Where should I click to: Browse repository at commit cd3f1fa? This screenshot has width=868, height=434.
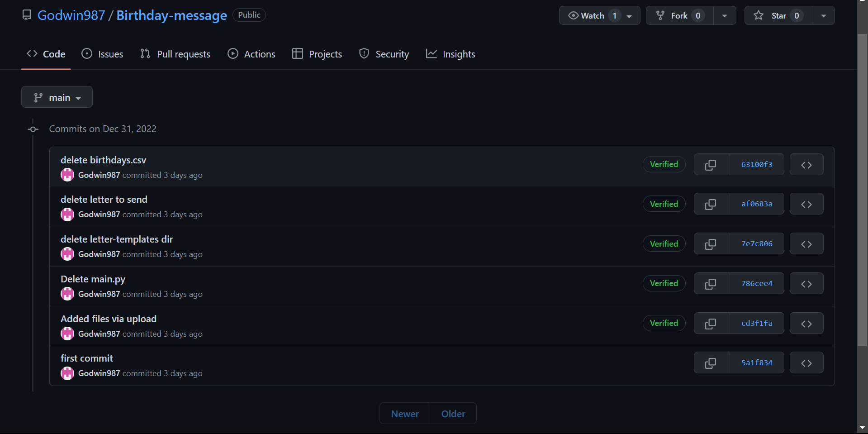pyautogui.click(x=806, y=324)
